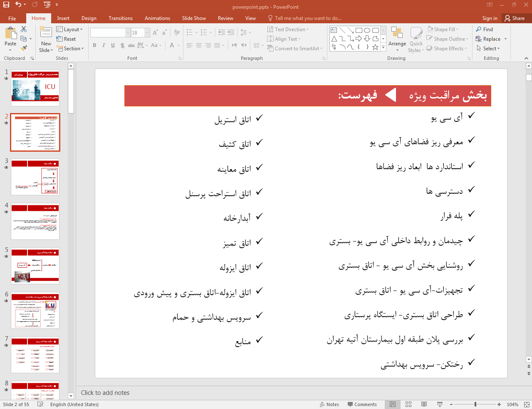
Task: Select slide 5 thumbnail
Action: pyautogui.click(x=35, y=266)
